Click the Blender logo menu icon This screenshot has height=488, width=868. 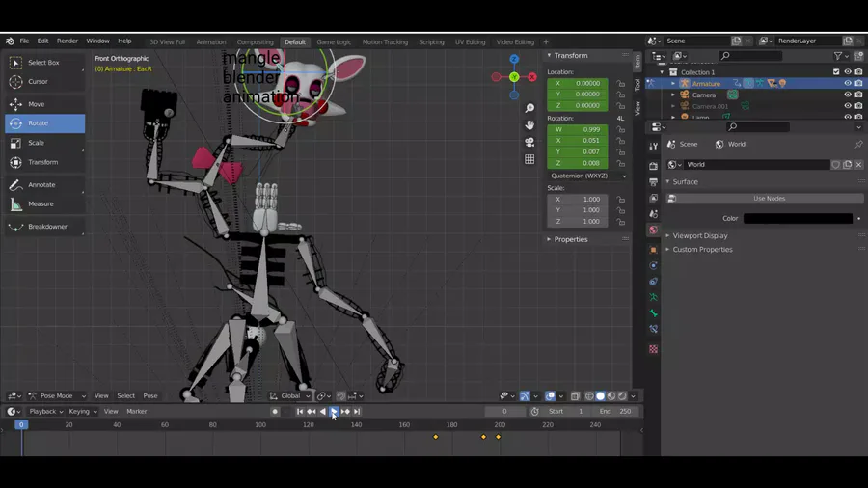tap(10, 41)
